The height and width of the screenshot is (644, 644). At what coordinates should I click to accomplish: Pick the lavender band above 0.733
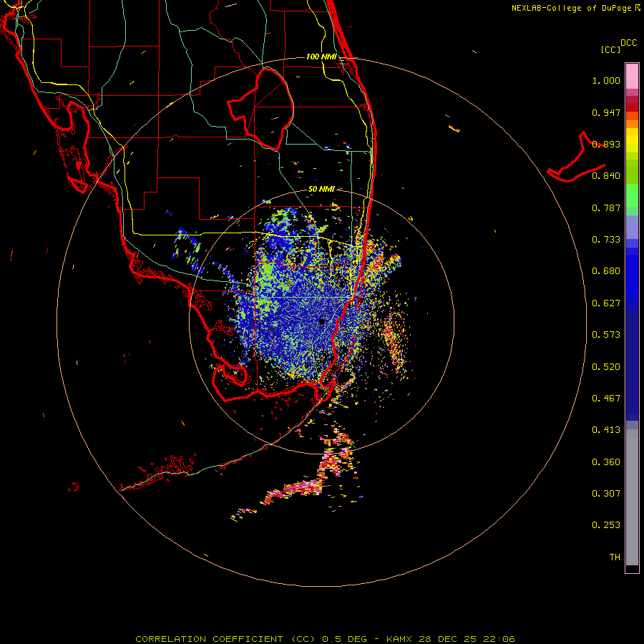[632, 228]
